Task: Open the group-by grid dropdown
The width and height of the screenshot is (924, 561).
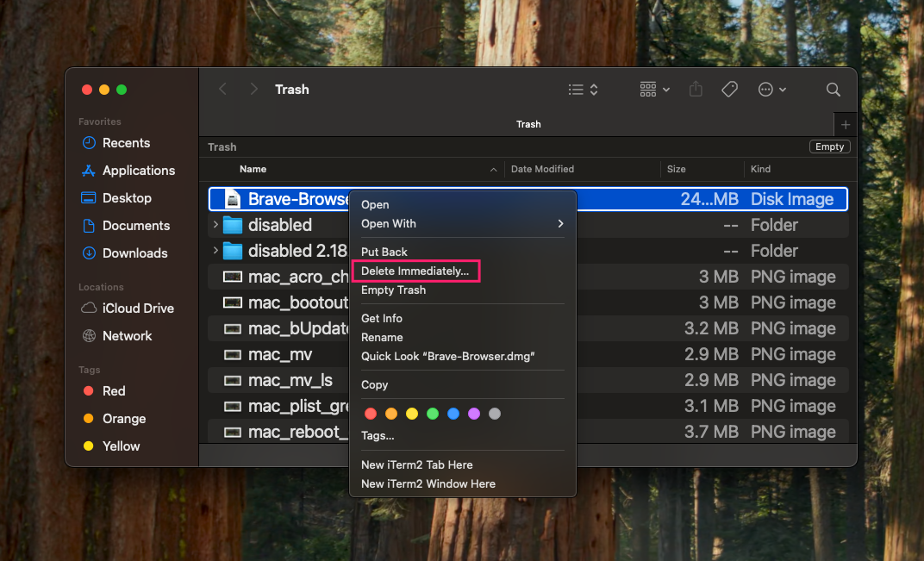Action: coord(655,90)
